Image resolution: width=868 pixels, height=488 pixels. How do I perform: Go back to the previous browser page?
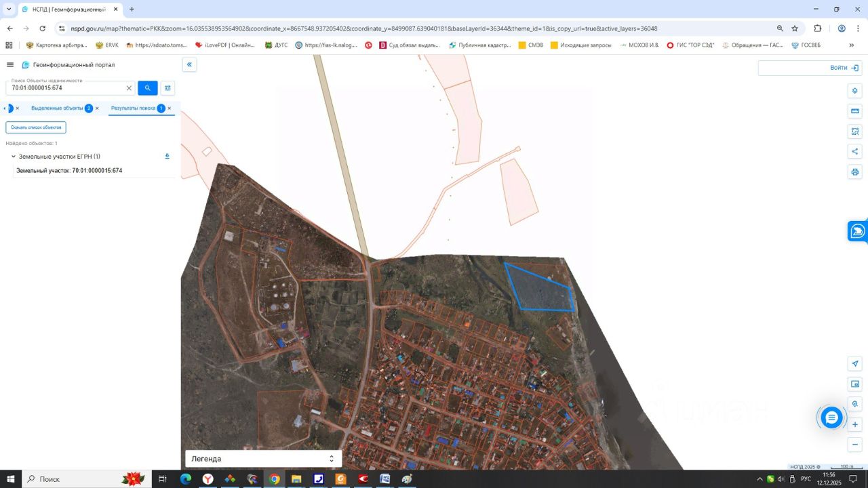[10, 28]
